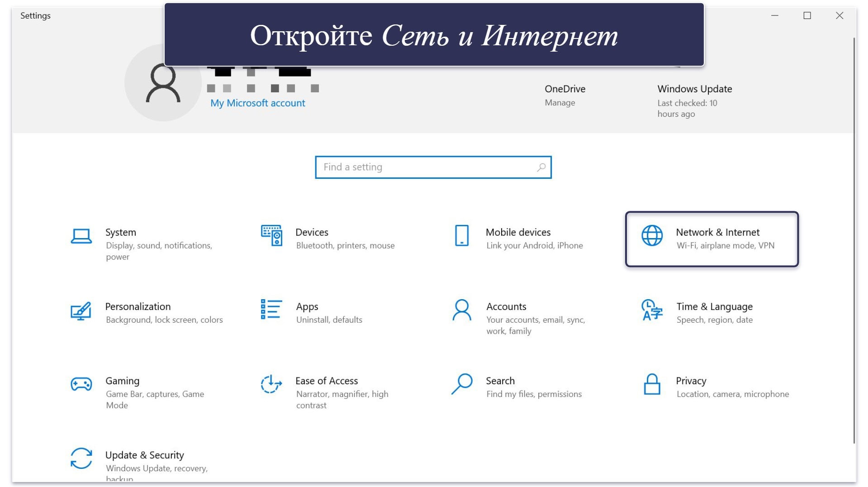Select Mobile devices label

[x=518, y=232]
